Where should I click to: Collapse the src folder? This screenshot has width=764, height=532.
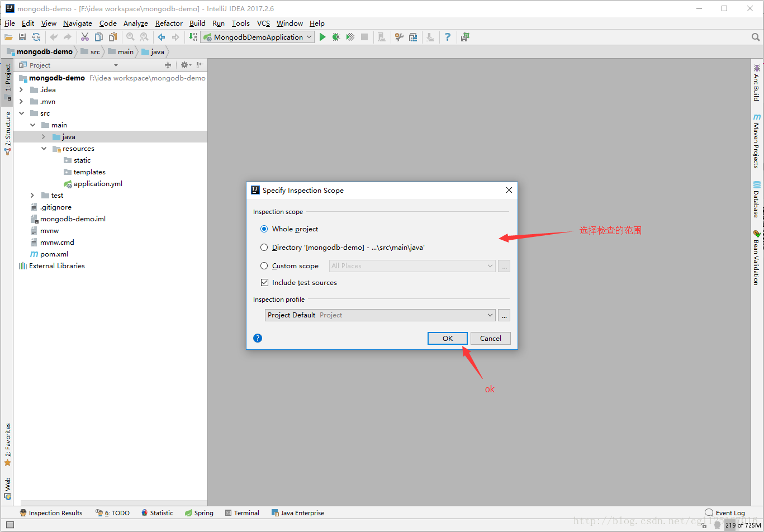(x=21, y=113)
